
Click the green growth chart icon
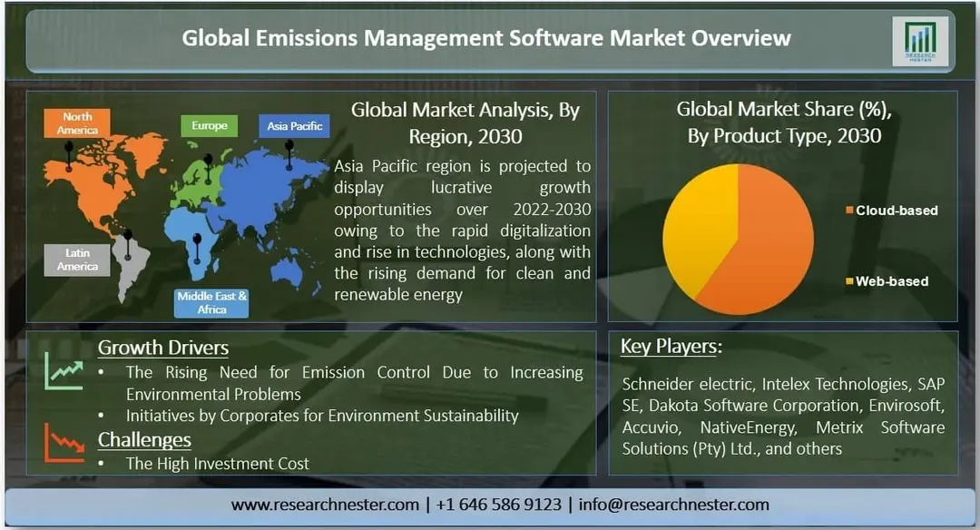(x=65, y=371)
